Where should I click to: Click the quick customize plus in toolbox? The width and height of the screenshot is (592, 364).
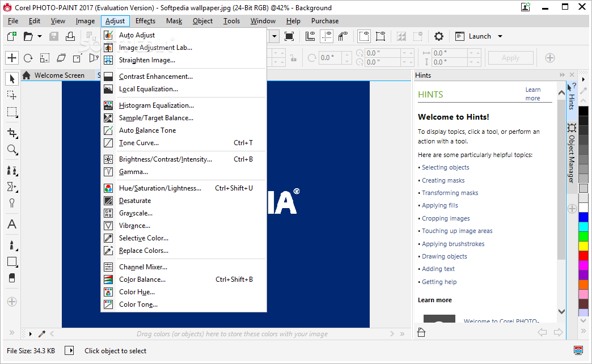point(12,302)
